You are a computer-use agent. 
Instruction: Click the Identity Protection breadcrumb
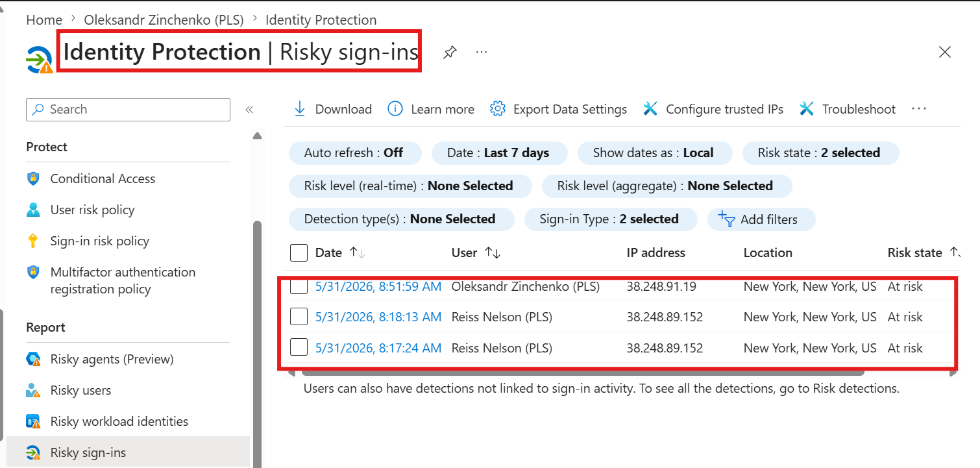(x=321, y=20)
